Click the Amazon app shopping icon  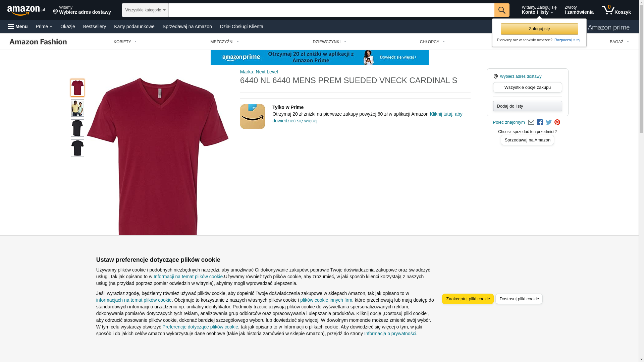[x=252, y=116]
